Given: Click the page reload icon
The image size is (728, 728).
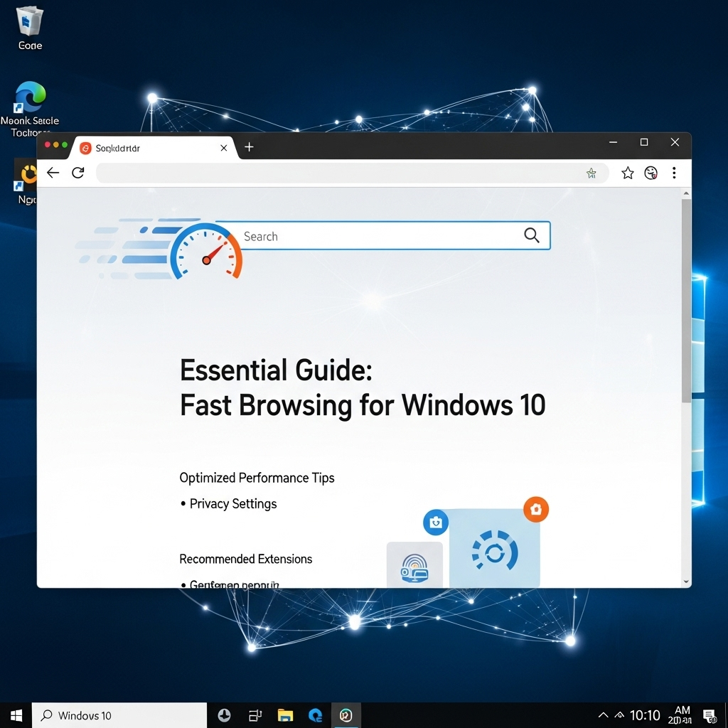Looking at the screenshot, I should pyautogui.click(x=78, y=173).
